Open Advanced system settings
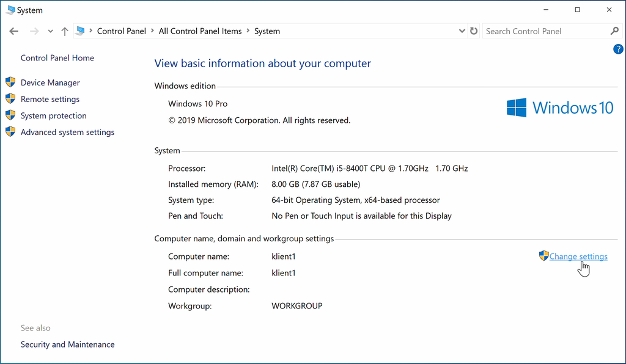The height and width of the screenshot is (364, 626). [67, 132]
